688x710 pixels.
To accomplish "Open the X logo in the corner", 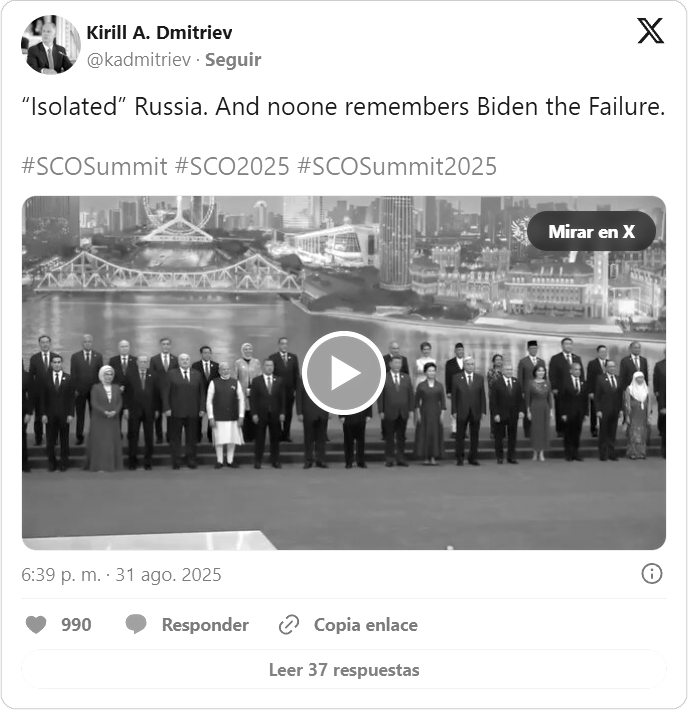I will pos(650,31).
